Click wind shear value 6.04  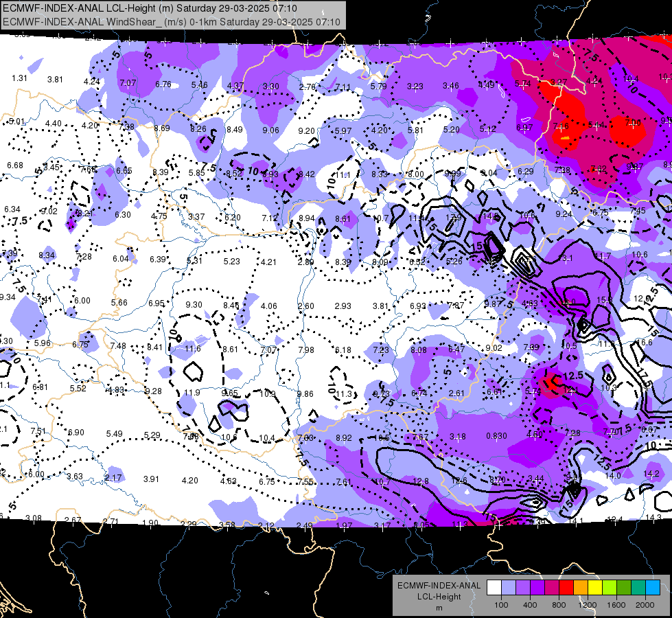click(x=121, y=259)
